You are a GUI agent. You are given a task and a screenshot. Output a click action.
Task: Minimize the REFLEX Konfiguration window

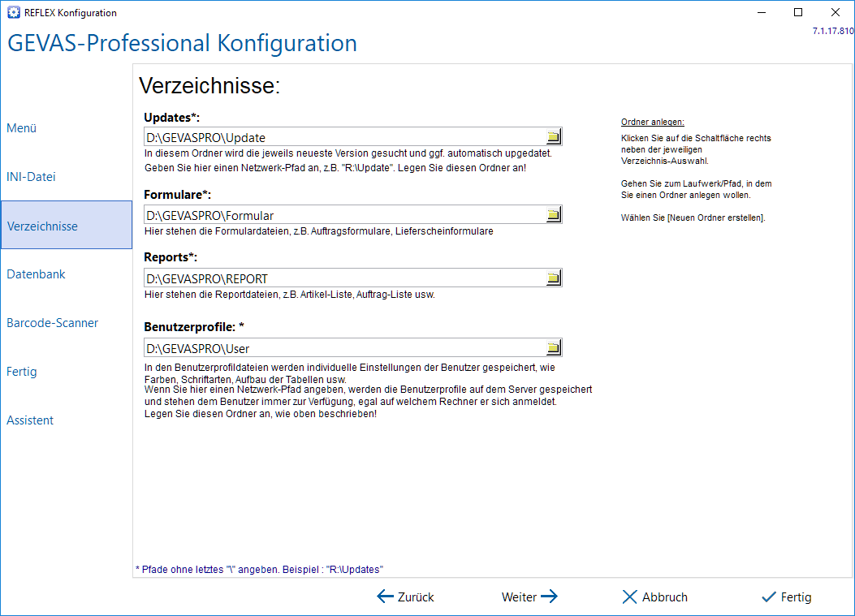pos(762,12)
